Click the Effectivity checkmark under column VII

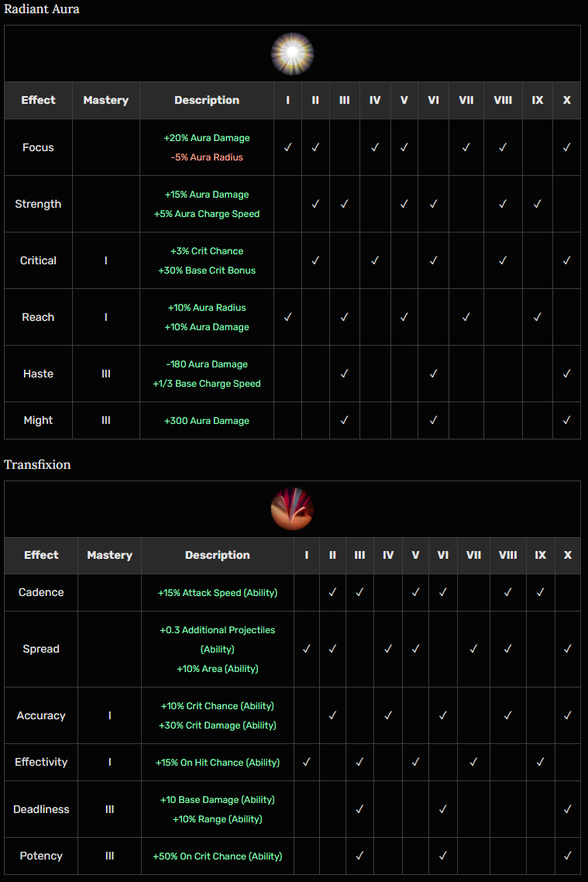[x=473, y=762]
